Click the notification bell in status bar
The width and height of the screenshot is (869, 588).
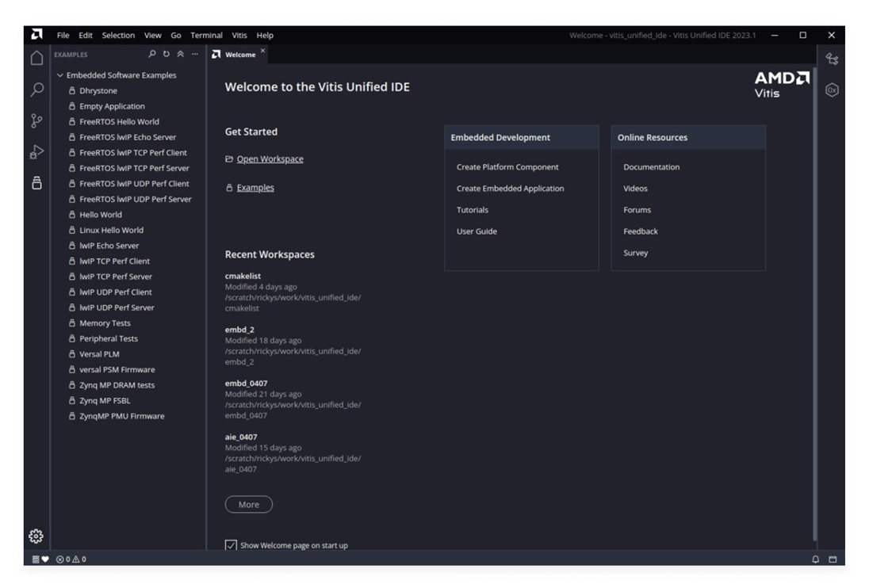click(x=815, y=559)
